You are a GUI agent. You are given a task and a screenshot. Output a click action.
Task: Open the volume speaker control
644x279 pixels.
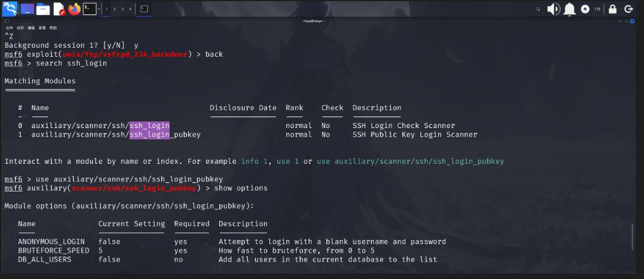click(x=553, y=8)
